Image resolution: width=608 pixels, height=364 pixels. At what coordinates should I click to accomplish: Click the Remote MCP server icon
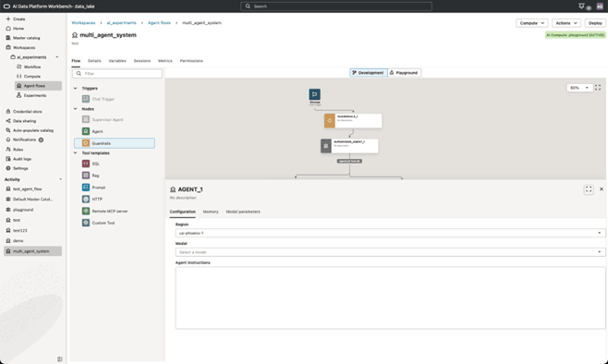(86, 211)
